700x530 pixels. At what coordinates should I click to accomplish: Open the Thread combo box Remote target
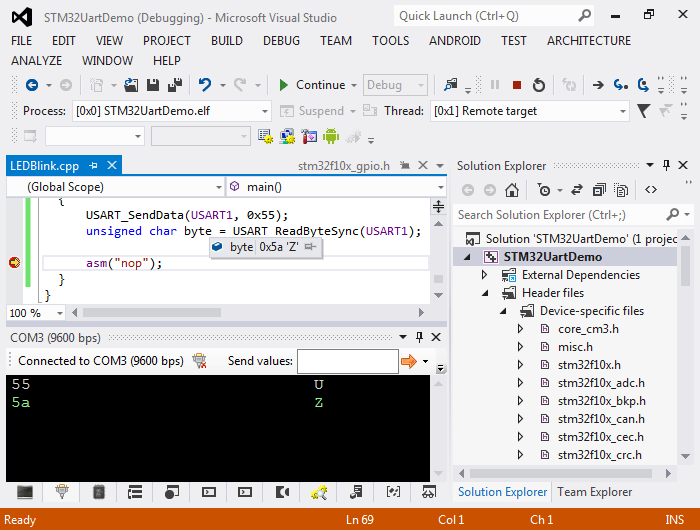point(530,111)
